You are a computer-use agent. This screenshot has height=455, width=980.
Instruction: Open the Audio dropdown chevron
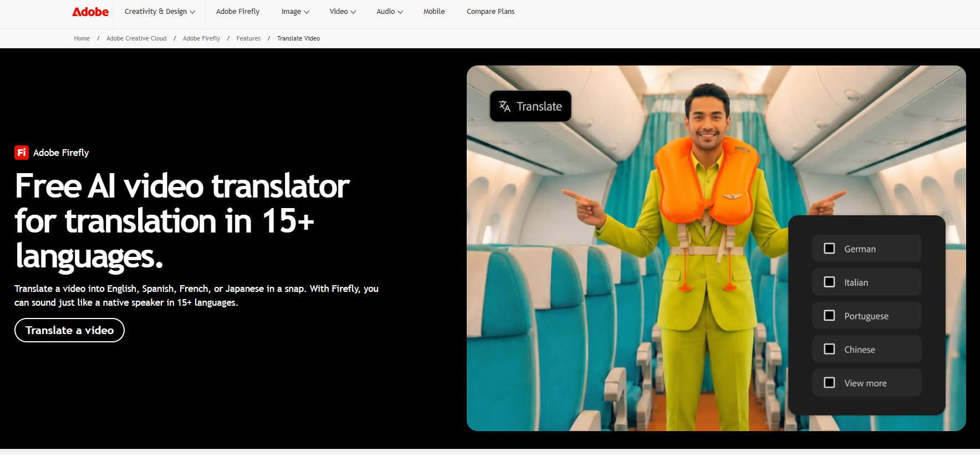pos(400,12)
